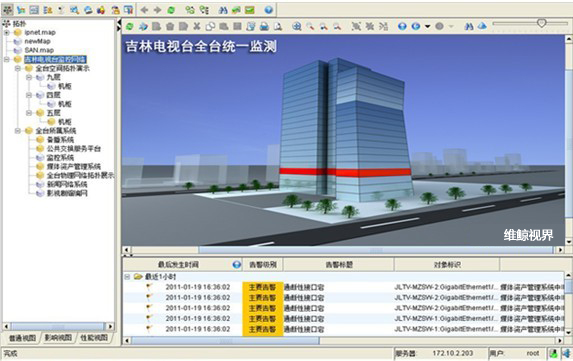Screen dimensions: 573x361
Task: Click the blue help question-mark icon
Action: pos(269,10)
